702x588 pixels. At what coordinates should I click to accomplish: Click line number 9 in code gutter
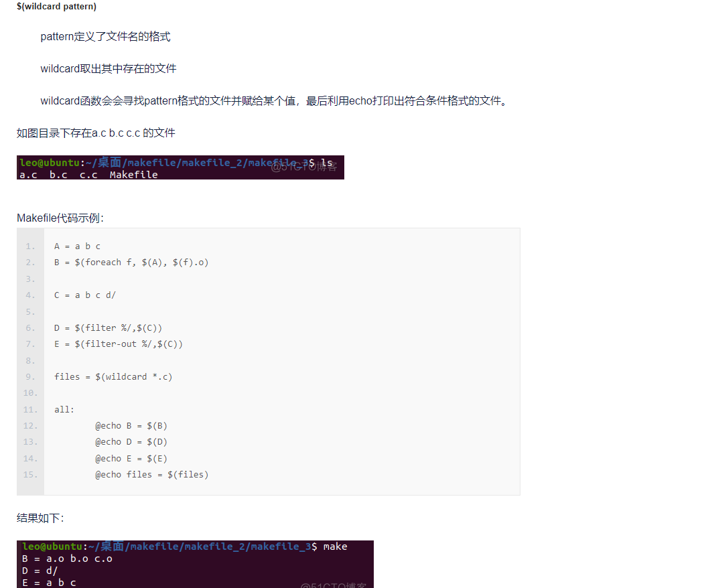click(30, 377)
